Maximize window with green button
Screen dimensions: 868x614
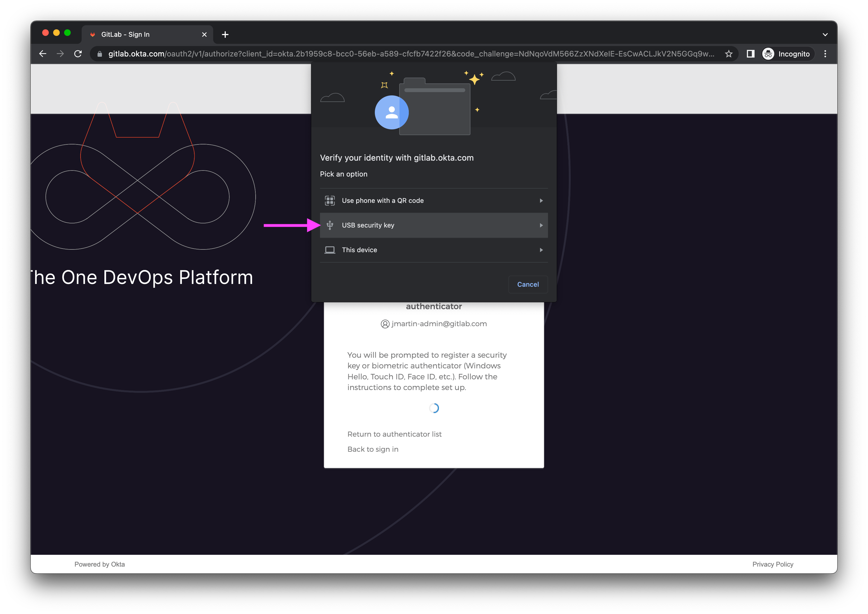coord(67,33)
